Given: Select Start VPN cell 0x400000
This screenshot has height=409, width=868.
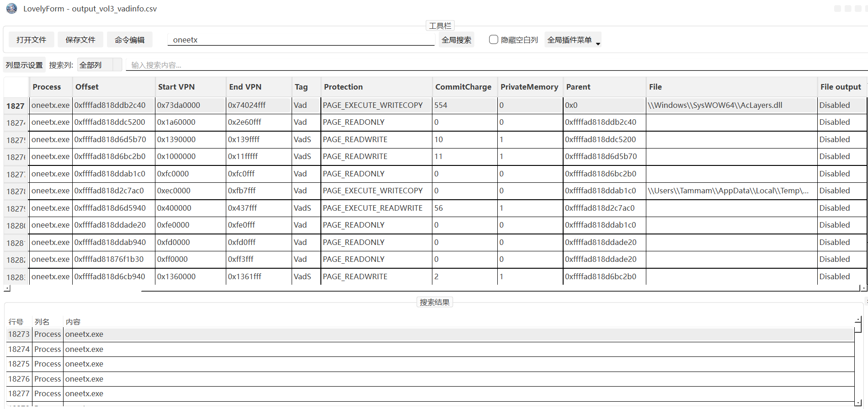Looking at the screenshot, I should 190,208.
